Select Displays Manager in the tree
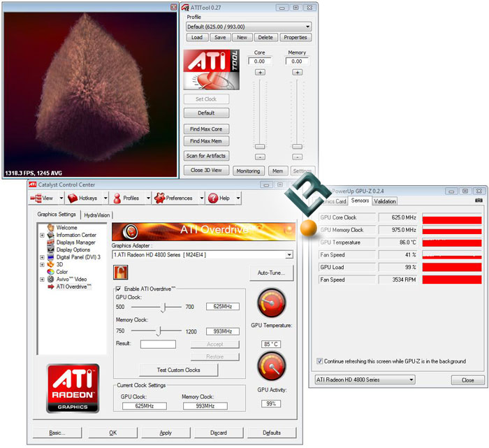The width and height of the screenshot is (489, 448). tap(75, 243)
